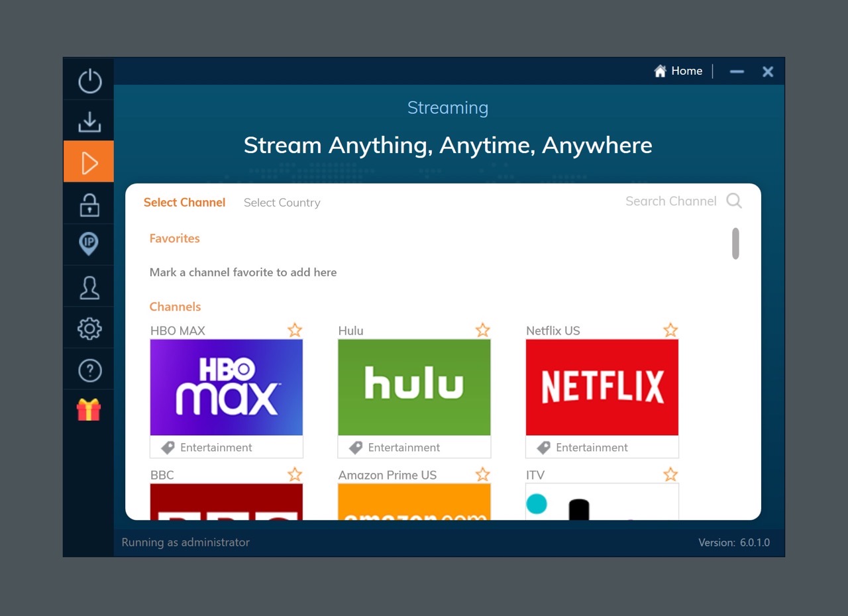848x616 pixels.
Task: Open the download section icon
Action: click(89, 122)
